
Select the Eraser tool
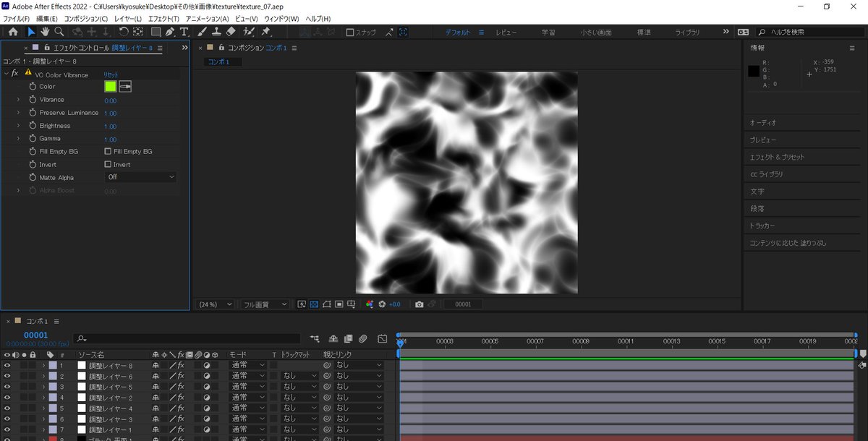pos(230,32)
